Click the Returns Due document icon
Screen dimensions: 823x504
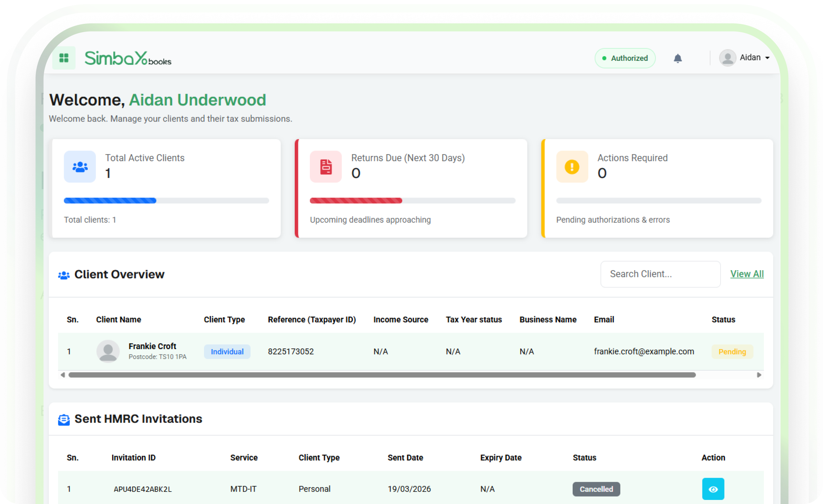[326, 167]
